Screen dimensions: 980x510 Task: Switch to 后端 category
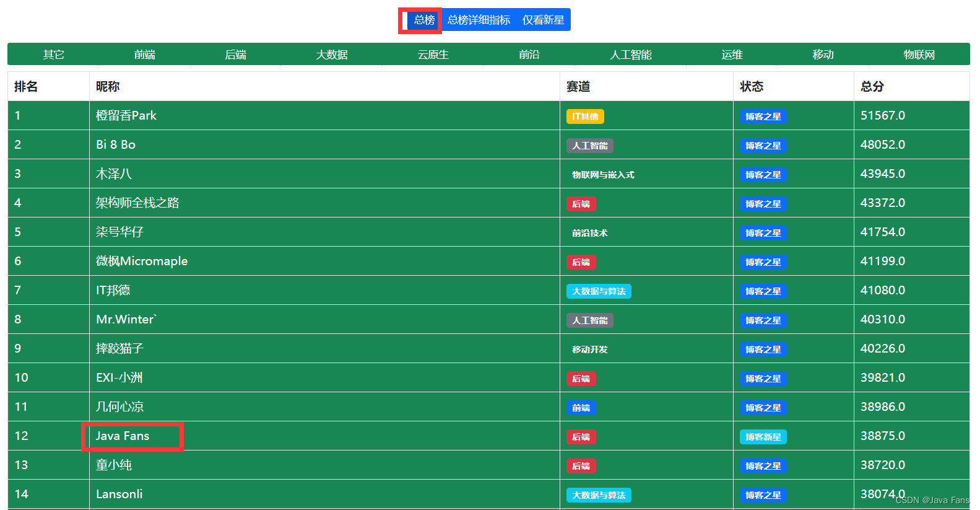click(x=235, y=55)
